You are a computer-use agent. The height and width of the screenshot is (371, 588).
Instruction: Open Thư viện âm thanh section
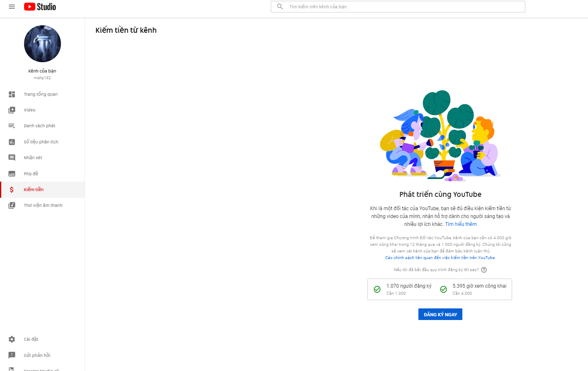42,205
